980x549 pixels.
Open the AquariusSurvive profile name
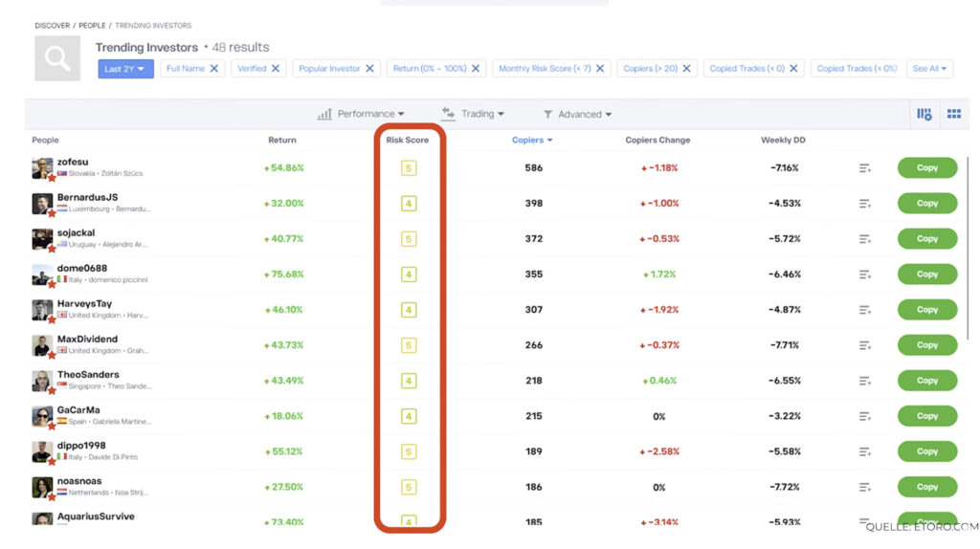[x=96, y=516]
